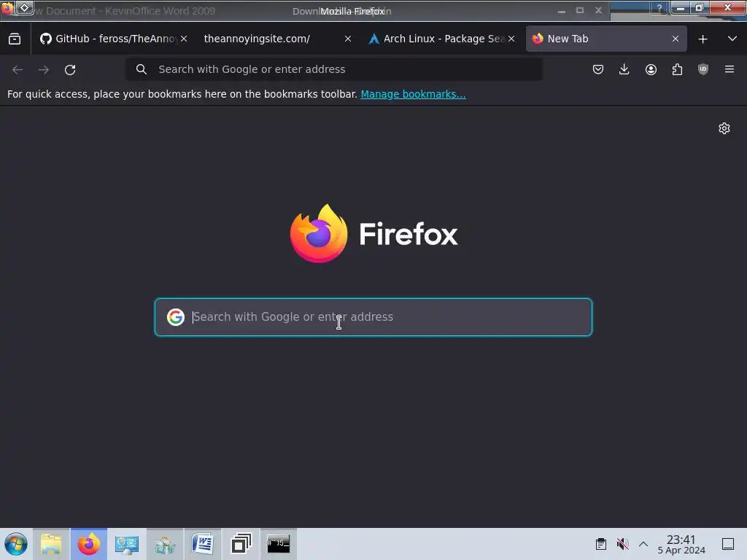Open the file manager from taskbar

point(52,544)
